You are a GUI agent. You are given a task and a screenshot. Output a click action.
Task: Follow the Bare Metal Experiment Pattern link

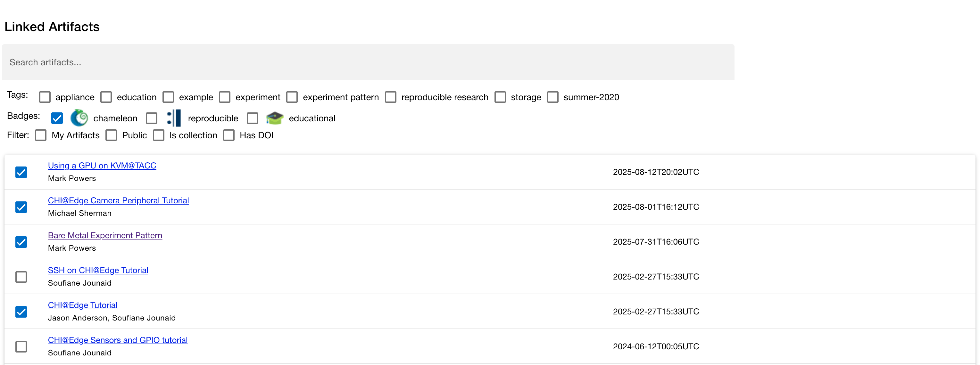pyautogui.click(x=105, y=235)
